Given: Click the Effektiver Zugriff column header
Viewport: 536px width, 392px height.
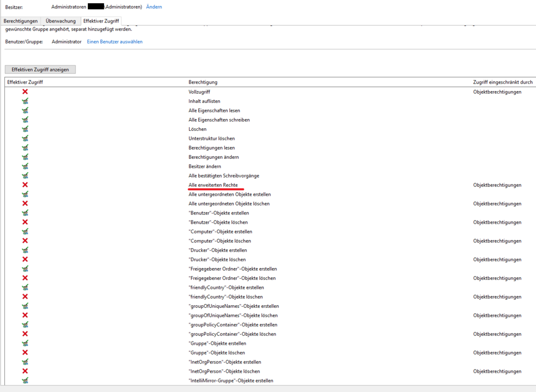Looking at the screenshot, I should click(x=25, y=82).
